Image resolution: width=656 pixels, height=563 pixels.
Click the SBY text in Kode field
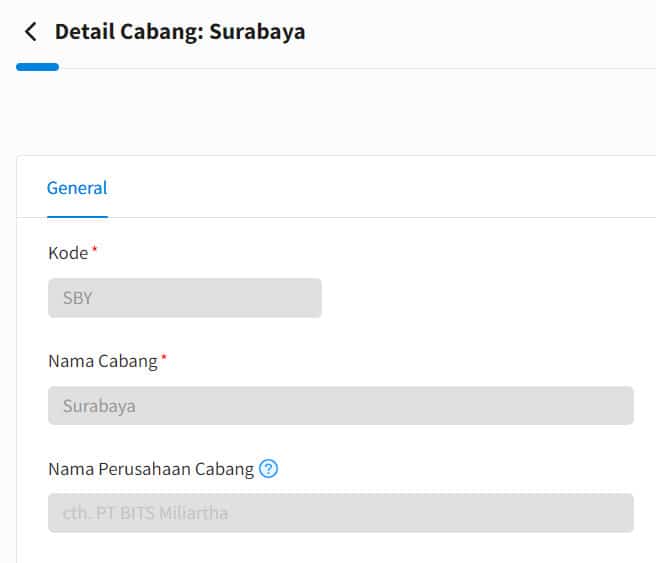point(78,298)
